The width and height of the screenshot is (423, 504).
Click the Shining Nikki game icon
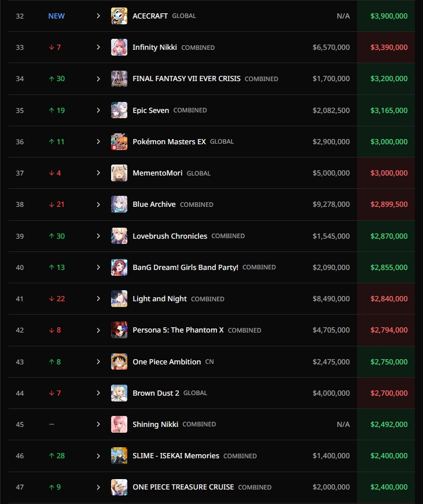[x=119, y=425]
